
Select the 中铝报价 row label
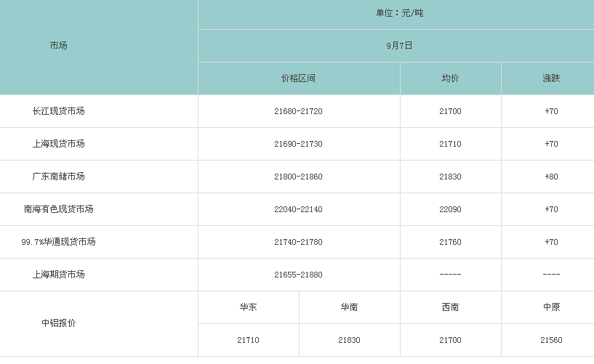coord(58,323)
